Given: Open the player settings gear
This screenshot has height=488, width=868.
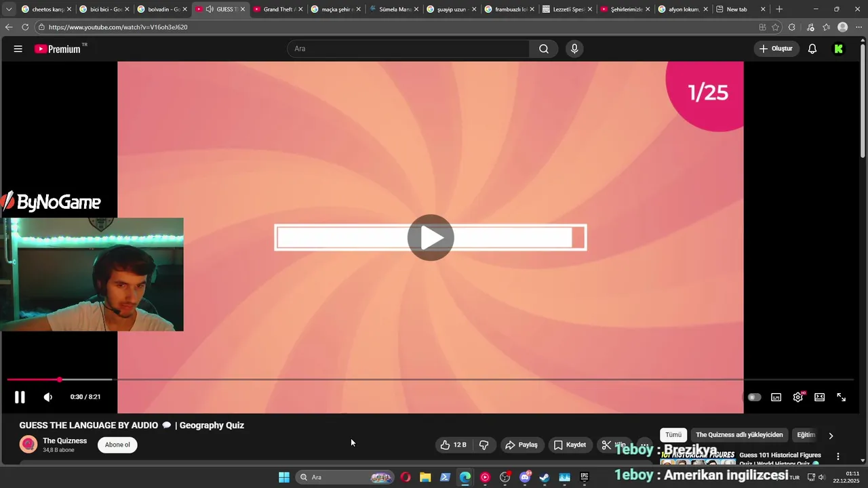Looking at the screenshot, I should [798, 397].
